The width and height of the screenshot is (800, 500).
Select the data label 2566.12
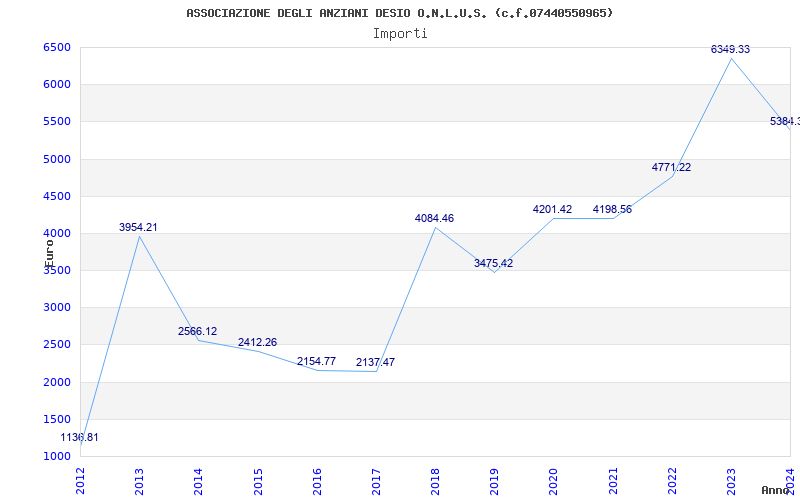tap(197, 331)
